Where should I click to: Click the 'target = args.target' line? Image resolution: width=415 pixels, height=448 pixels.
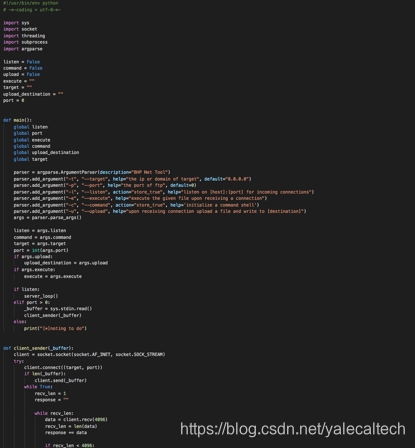click(40, 243)
